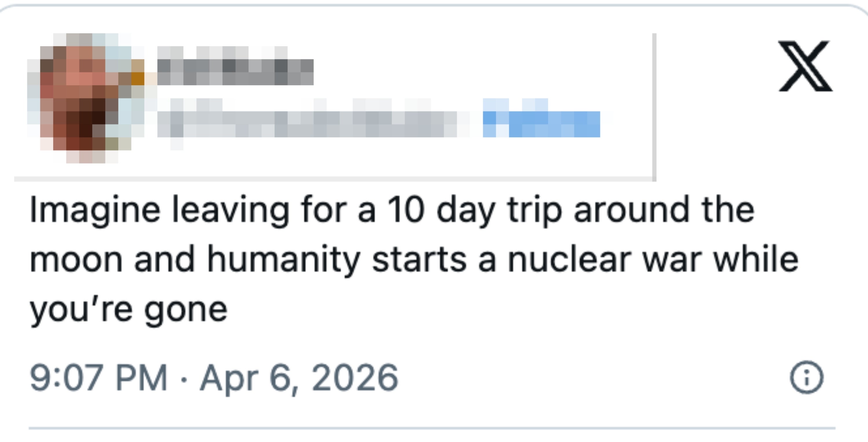This screenshot has height=442, width=868.
Task: Click the X logo icon
Action: pos(805,66)
